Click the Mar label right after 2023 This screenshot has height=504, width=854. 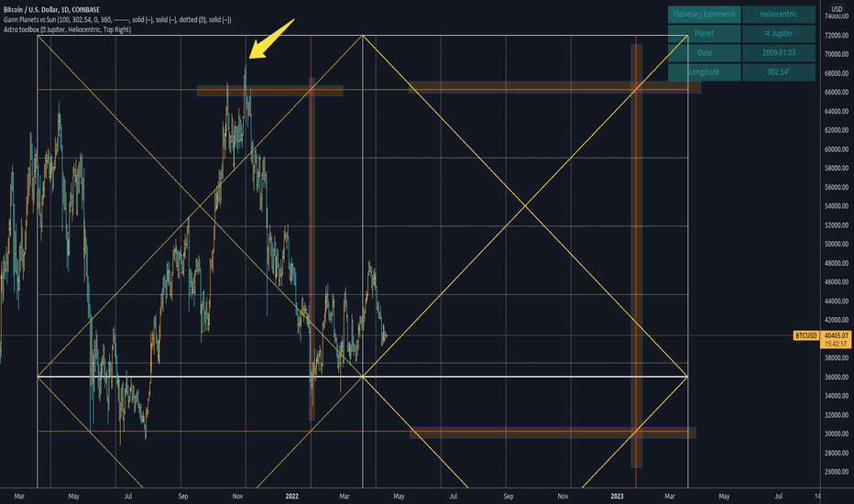coord(670,497)
